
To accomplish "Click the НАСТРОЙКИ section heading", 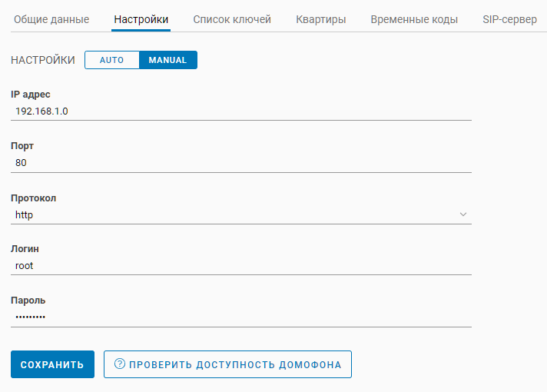I will click(43, 60).
